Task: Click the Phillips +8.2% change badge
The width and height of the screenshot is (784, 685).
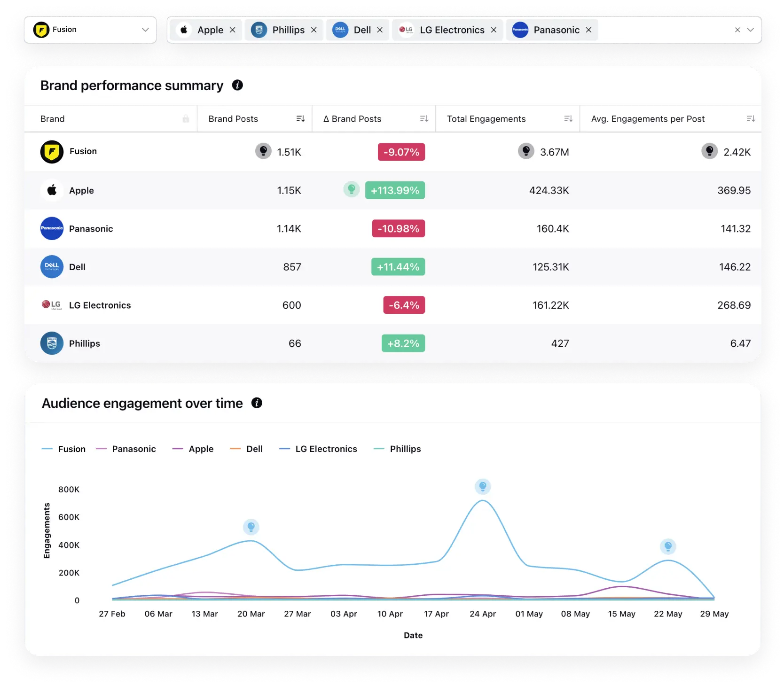Action: tap(403, 343)
